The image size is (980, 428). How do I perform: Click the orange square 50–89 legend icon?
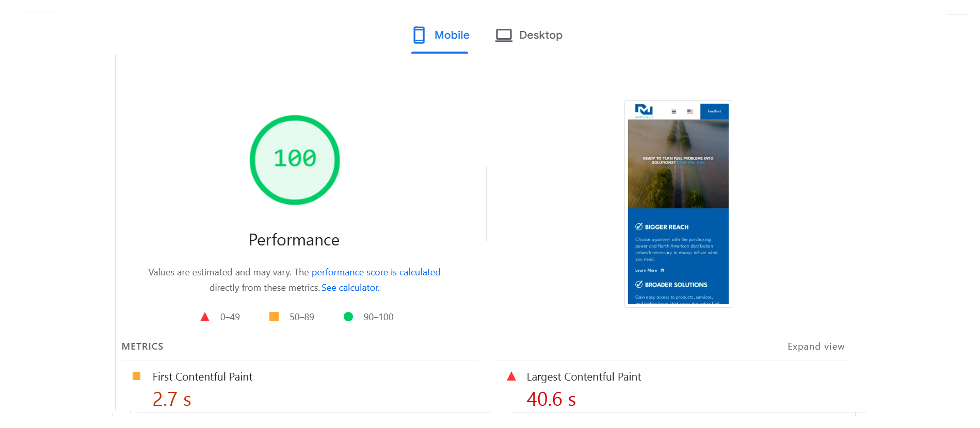point(274,317)
